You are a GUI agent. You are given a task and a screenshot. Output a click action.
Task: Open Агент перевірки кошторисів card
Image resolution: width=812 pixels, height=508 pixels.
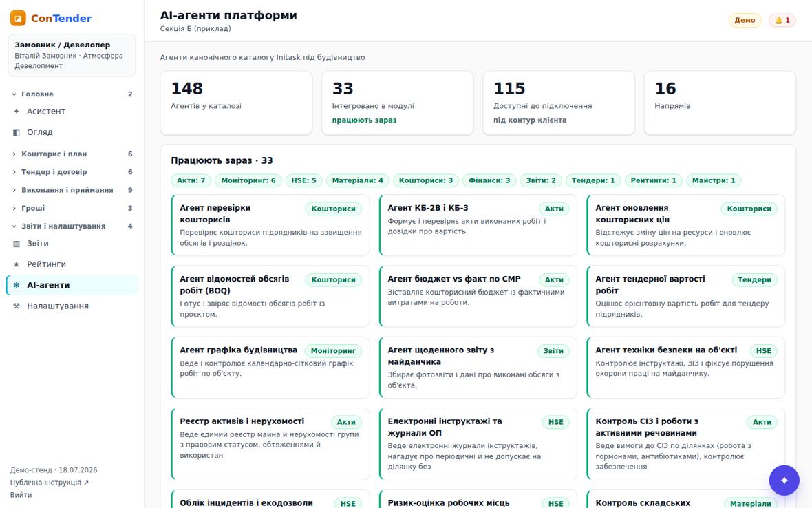[x=270, y=225]
